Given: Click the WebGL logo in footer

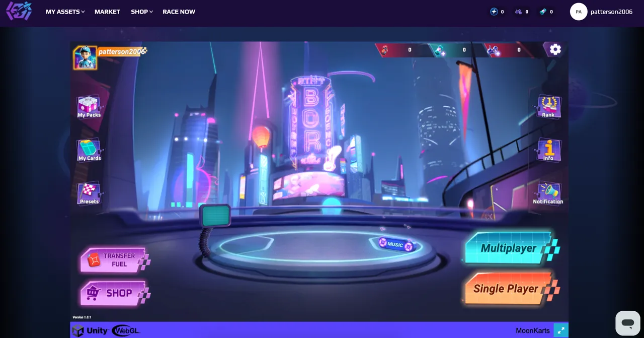Looking at the screenshot, I should tap(126, 330).
